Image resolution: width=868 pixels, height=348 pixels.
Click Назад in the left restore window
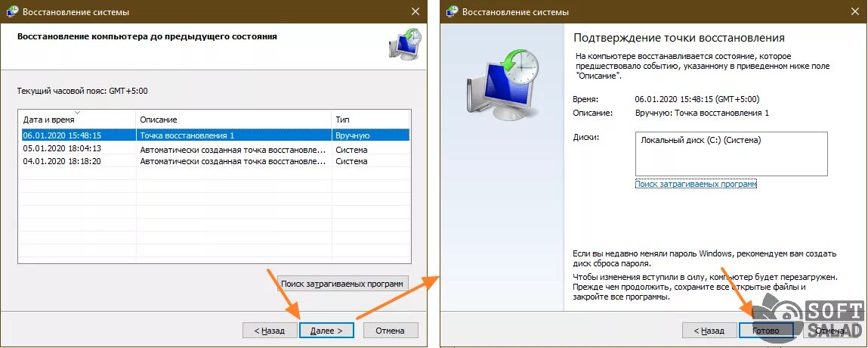point(270,331)
